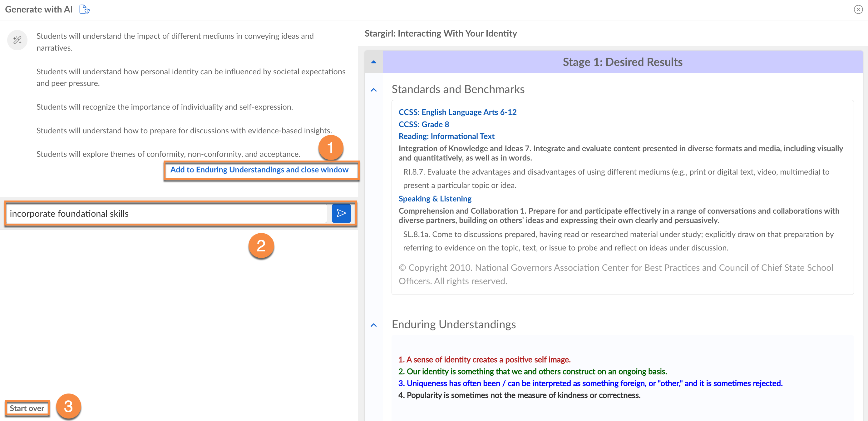
Task: Open CCSS: English Language Arts 6-12 link
Action: [x=457, y=112]
